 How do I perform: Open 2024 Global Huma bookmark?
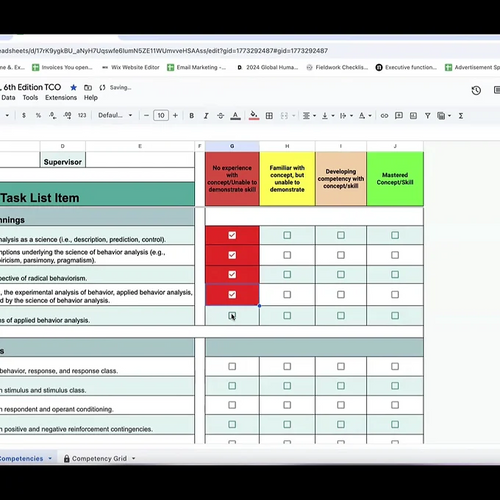tap(267, 67)
